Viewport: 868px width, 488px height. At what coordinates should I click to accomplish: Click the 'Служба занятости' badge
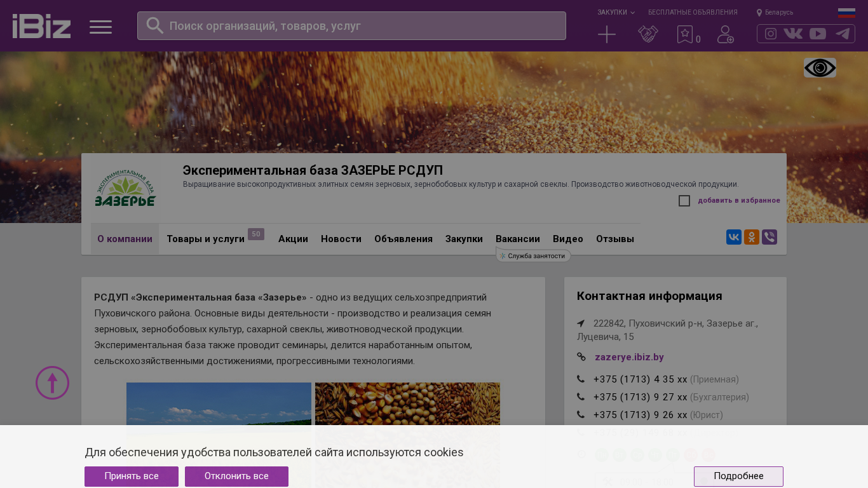(x=533, y=256)
